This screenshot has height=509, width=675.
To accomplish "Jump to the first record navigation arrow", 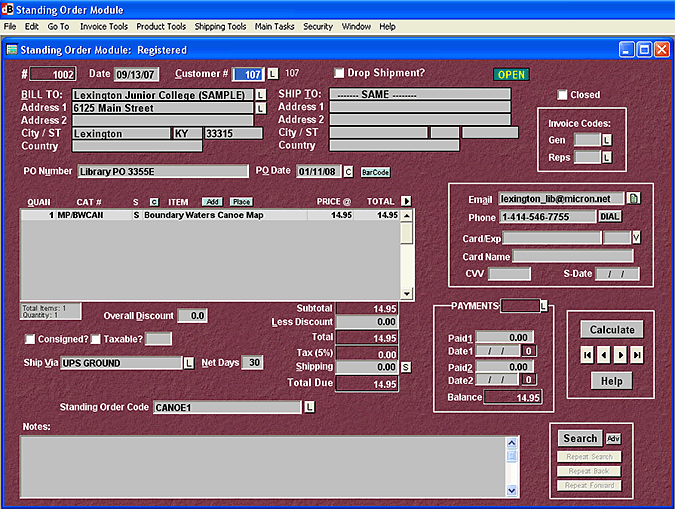I will (x=588, y=355).
